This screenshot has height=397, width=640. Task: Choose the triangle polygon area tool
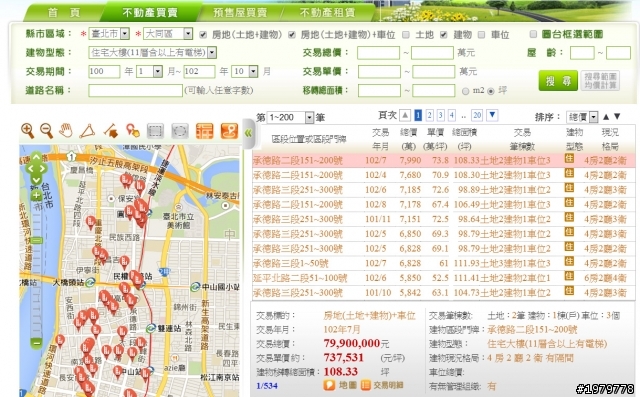coord(87,131)
